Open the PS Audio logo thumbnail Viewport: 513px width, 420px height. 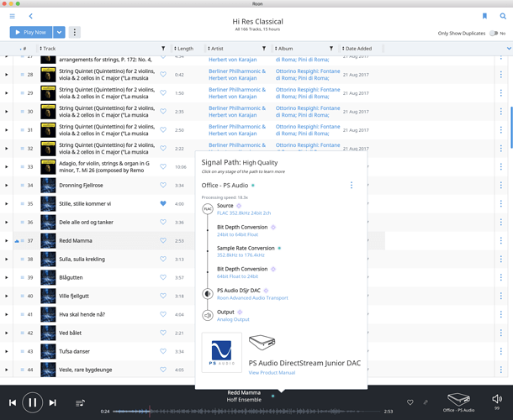[222, 353]
